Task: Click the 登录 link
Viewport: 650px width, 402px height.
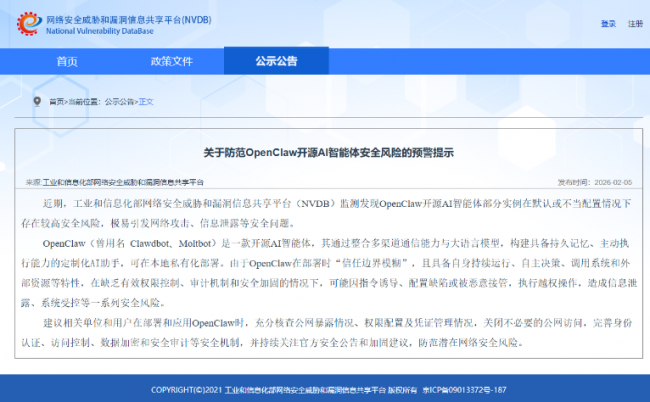Action: 608,24
